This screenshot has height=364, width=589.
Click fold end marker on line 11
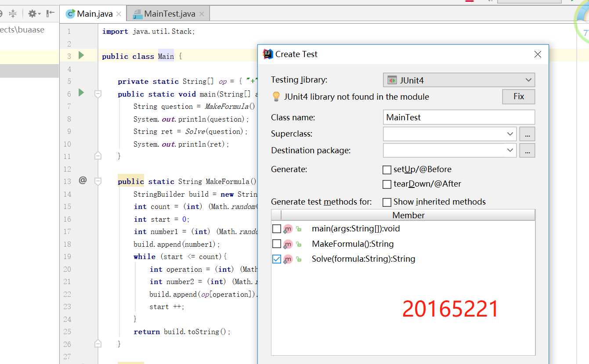click(98, 156)
